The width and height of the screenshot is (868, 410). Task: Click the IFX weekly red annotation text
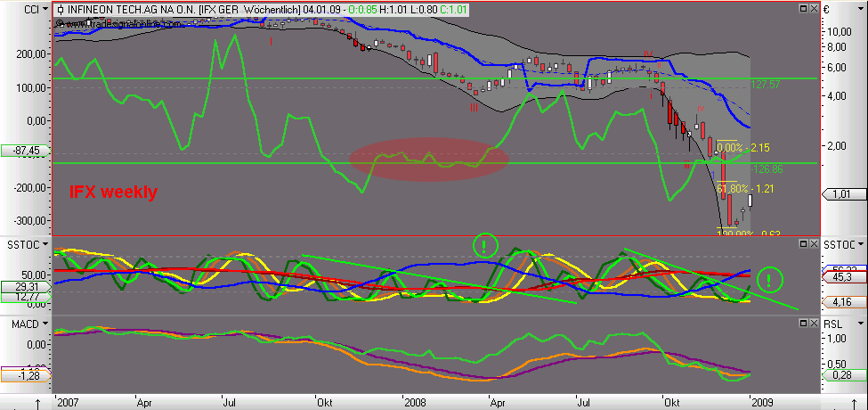pyautogui.click(x=113, y=193)
